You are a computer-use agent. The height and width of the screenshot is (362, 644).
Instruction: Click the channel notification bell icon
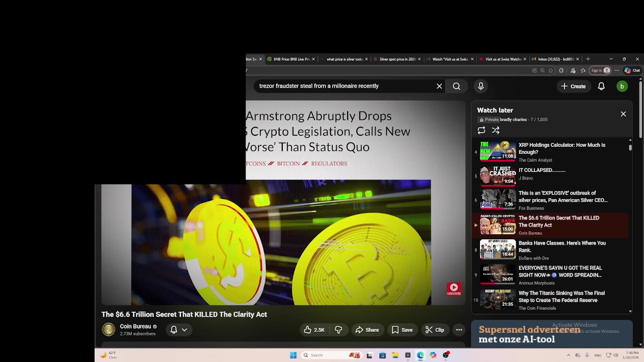click(174, 330)
